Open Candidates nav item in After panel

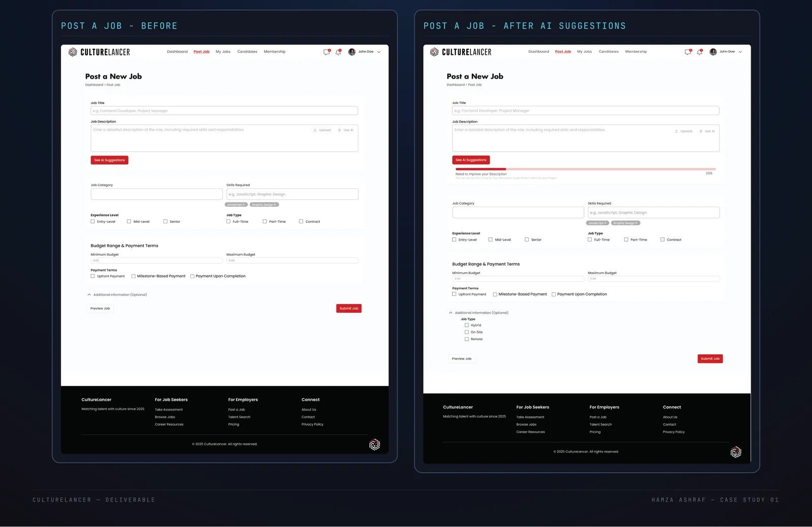pos(608,52)
